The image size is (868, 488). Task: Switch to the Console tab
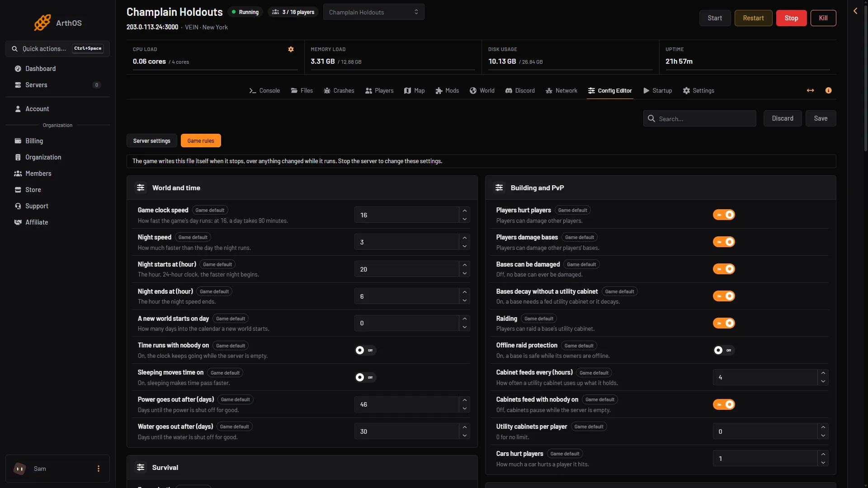[x=264, y=91]
